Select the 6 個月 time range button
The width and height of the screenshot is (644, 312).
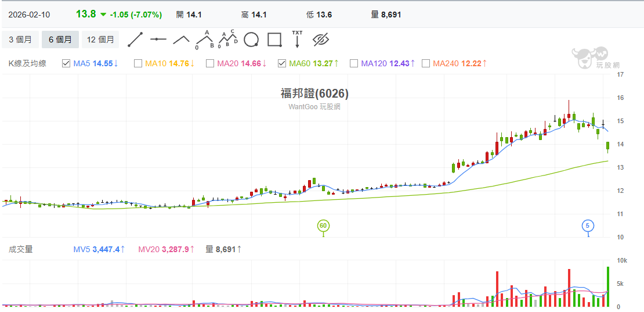[60, 40]
